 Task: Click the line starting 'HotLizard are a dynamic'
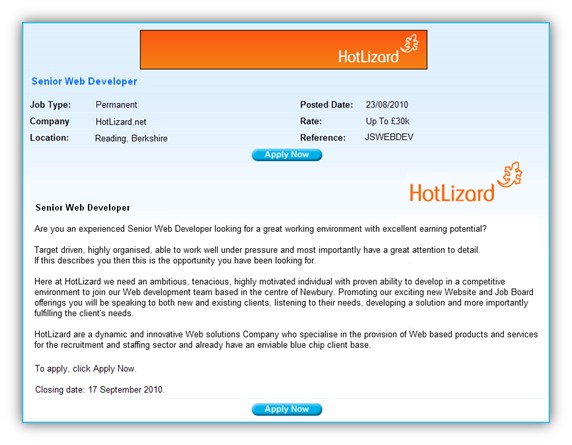[286, 334]
